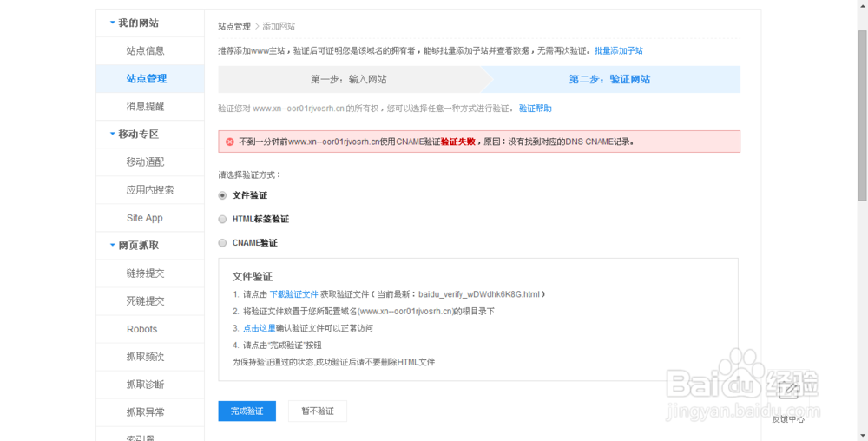Image resolution: width=868 pixels, height=441 pixels.
Task: Open 死链提交 in the sidebar
Action: pyautogui.click(x=145, y=301)
